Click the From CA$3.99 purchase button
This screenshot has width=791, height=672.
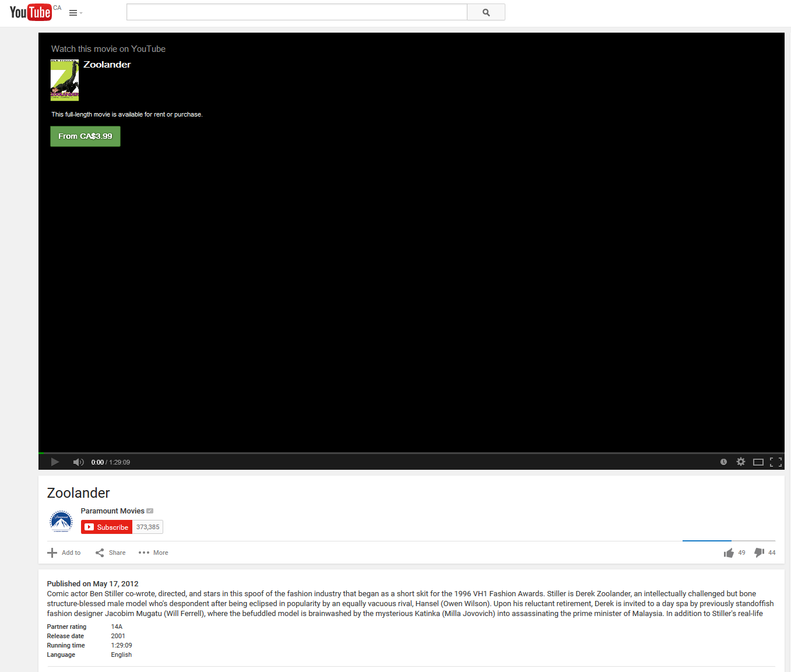(x=85, y=136)
